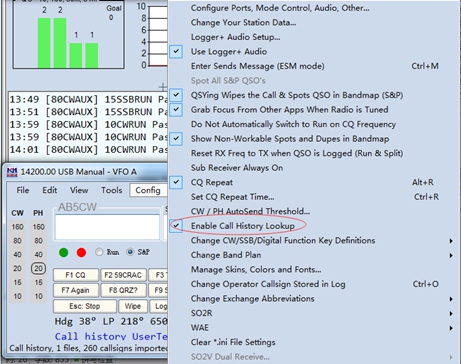
Task: Toggle Show Non-Workable Spots and Dupes
Action: click(176, 139)
